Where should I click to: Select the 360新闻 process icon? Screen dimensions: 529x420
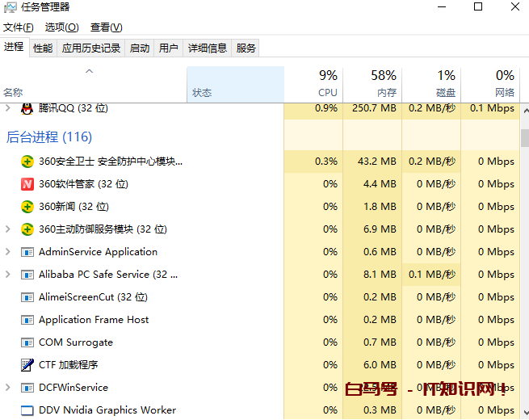coord(27,207)
